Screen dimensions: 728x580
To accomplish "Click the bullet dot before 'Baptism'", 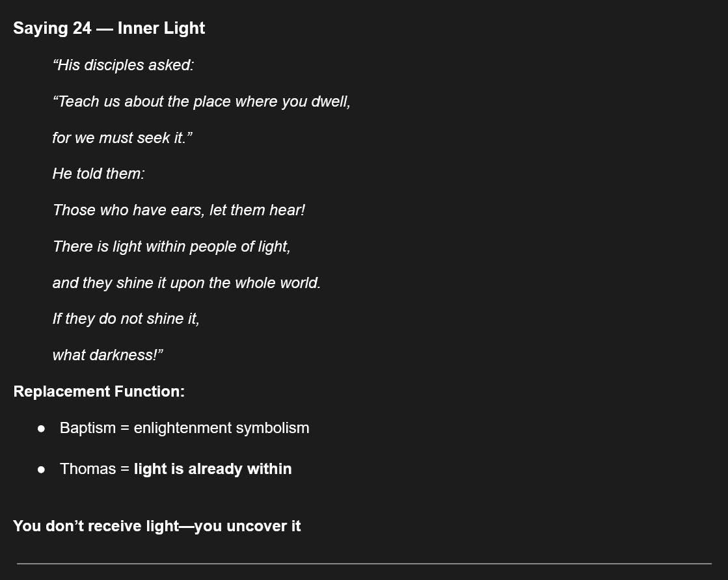I will (x=41, y=428).
